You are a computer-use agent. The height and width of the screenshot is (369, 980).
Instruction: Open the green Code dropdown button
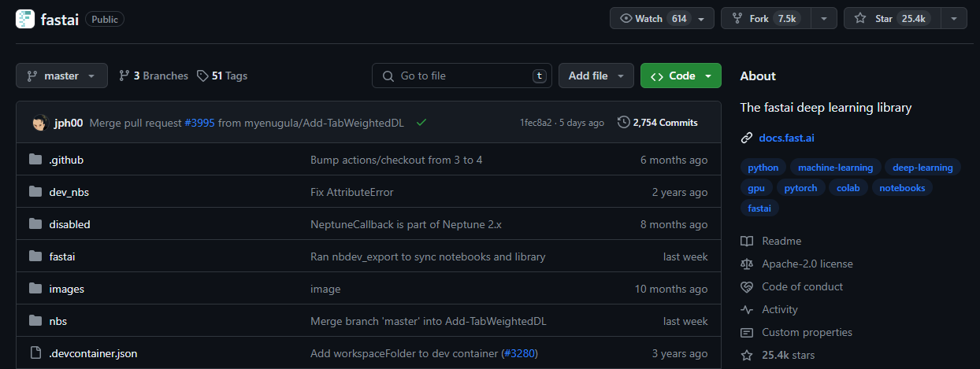(681, 76)
